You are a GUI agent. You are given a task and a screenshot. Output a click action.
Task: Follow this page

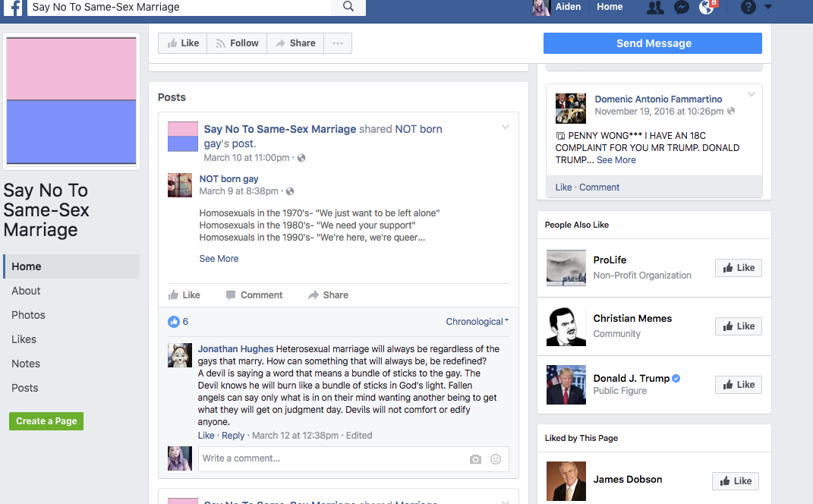tap(237, 43)
